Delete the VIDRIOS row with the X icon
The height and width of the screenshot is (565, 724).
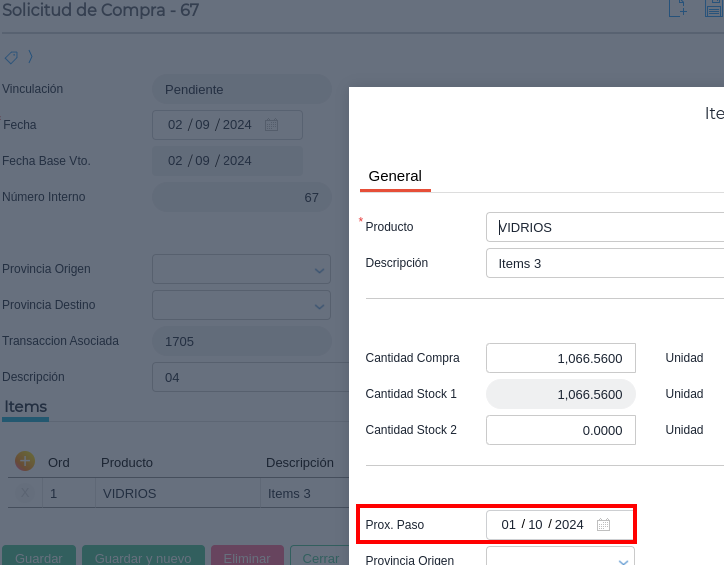pos(25,493)
